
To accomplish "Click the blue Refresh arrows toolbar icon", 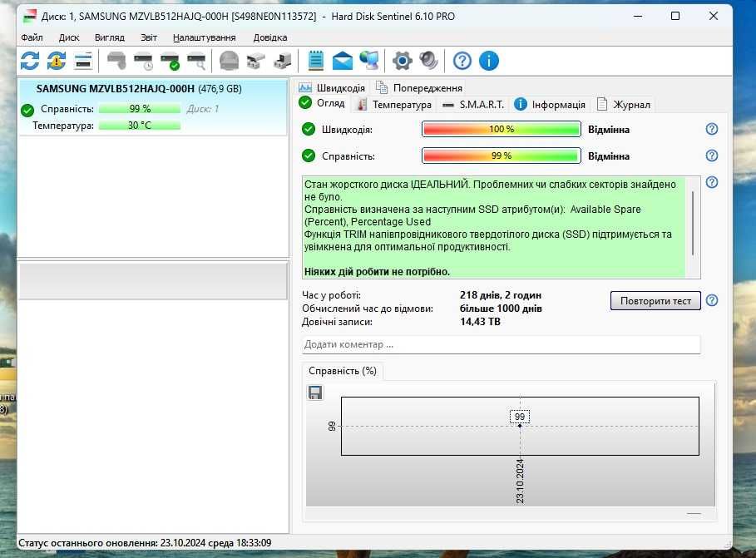I will click(30, 61).
